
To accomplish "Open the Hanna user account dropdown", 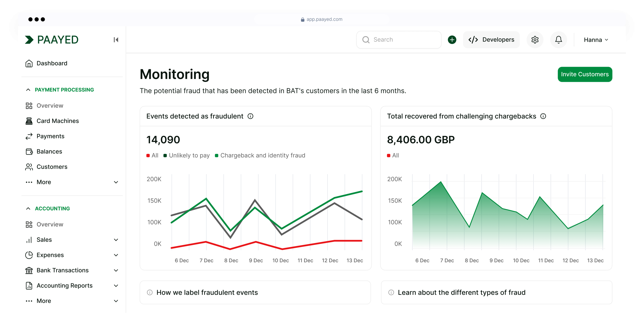I will tap(595, 40).
